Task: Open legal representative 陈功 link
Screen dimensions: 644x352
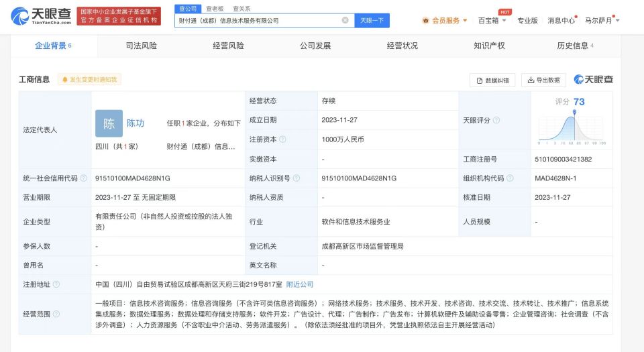Action: coord(136,123)
